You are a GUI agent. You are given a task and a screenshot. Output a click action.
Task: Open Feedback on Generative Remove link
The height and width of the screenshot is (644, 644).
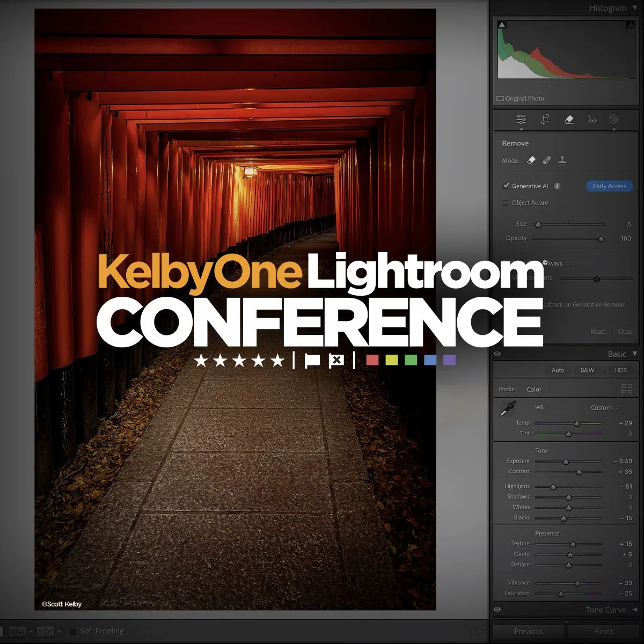tap(584, 305)
